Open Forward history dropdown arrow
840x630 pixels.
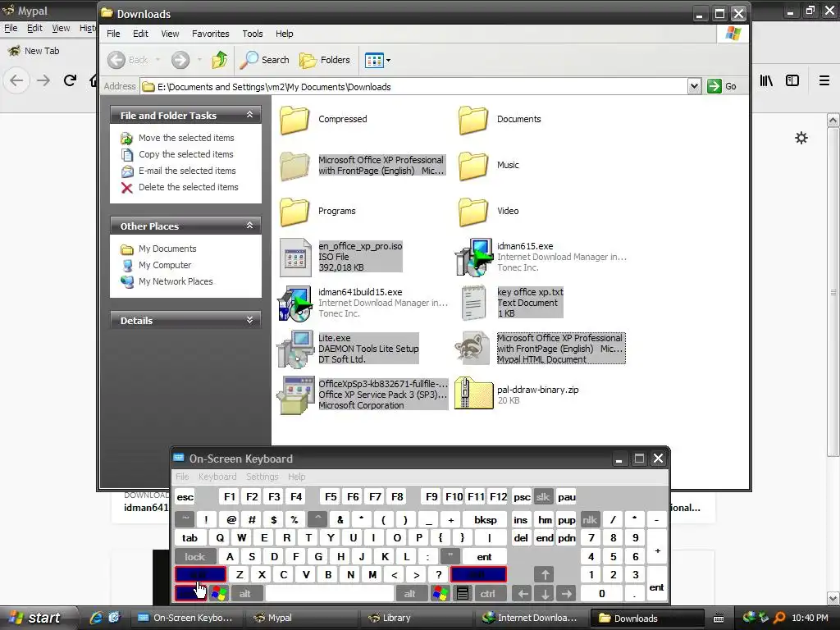click(x=199, y=60)
